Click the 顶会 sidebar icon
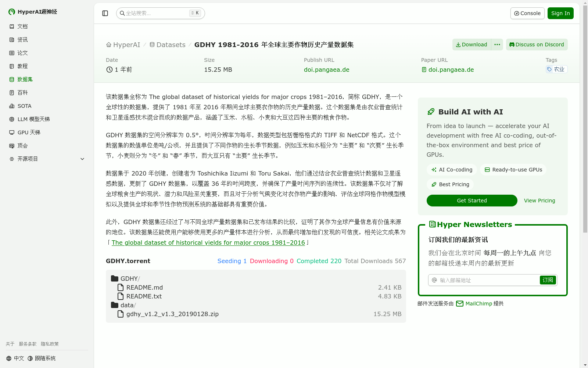The width and height of the screenshot is (588, 368). (12, 146)
